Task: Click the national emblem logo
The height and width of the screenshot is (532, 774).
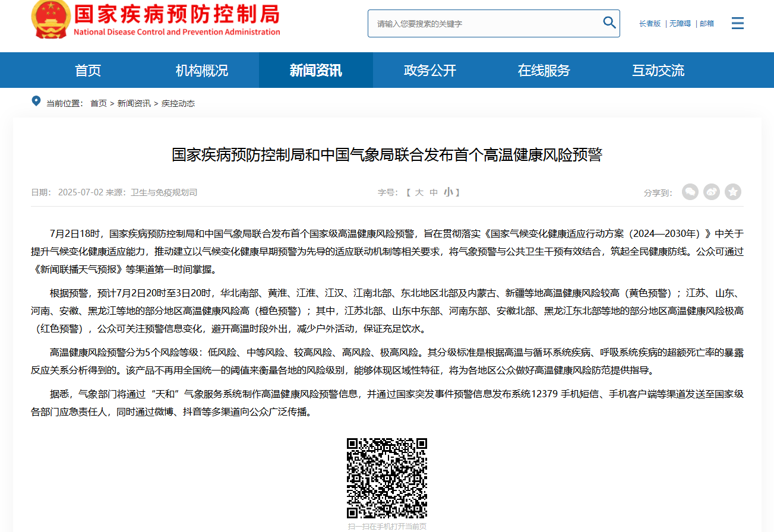Action: tap(50, 19)
